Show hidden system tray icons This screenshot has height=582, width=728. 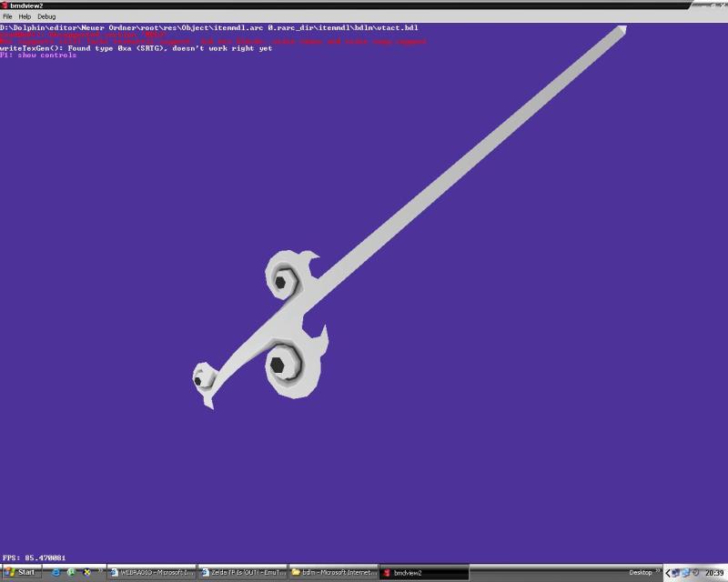click(668, 573)
